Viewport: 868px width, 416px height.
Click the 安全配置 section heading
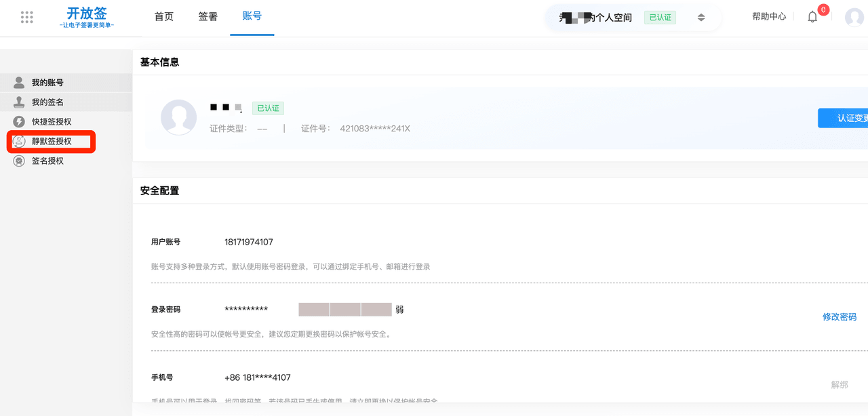click(x=160, y=190)
